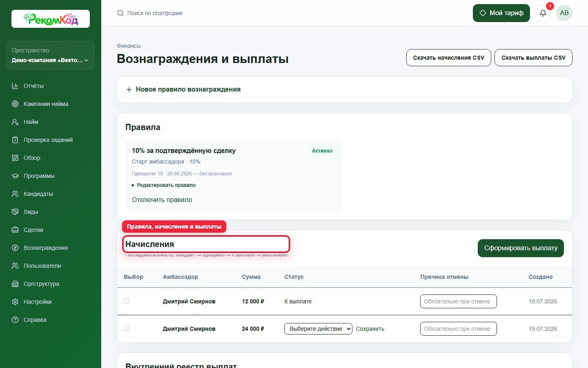Click the Сделки briefcase icon
This screenshot has width=588, height=368.
pos(15,230)
